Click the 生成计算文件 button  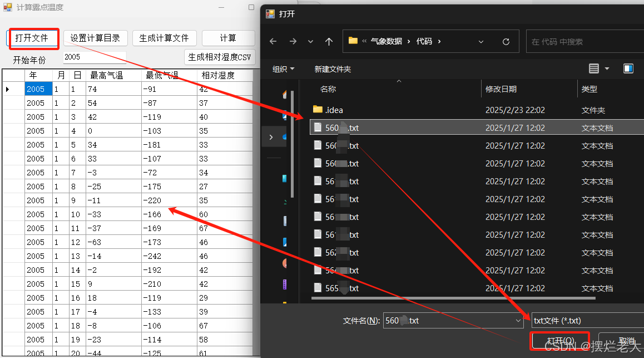[x=164, y=38]
